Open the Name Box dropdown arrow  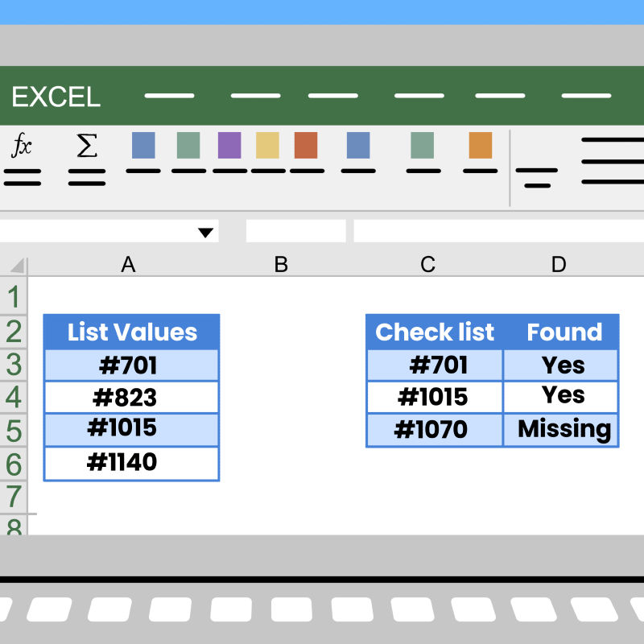tap(206, 233)
